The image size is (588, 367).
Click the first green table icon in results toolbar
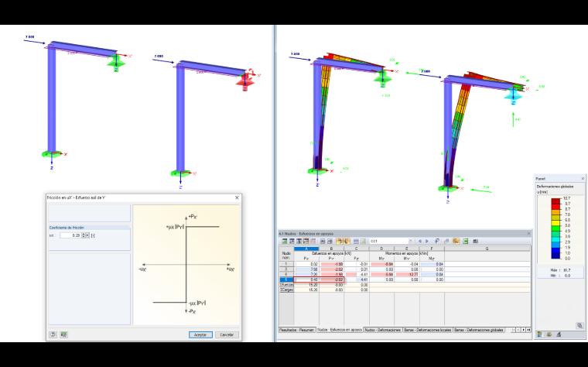(285, 242)
